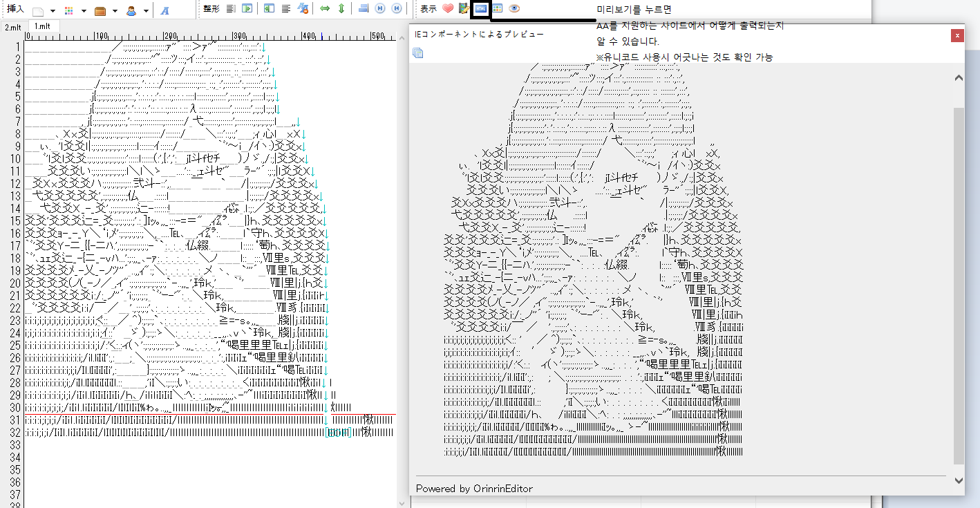Screen dimensions: 980x508
Task: Click the centered text alignment icon
Action: 285,9
